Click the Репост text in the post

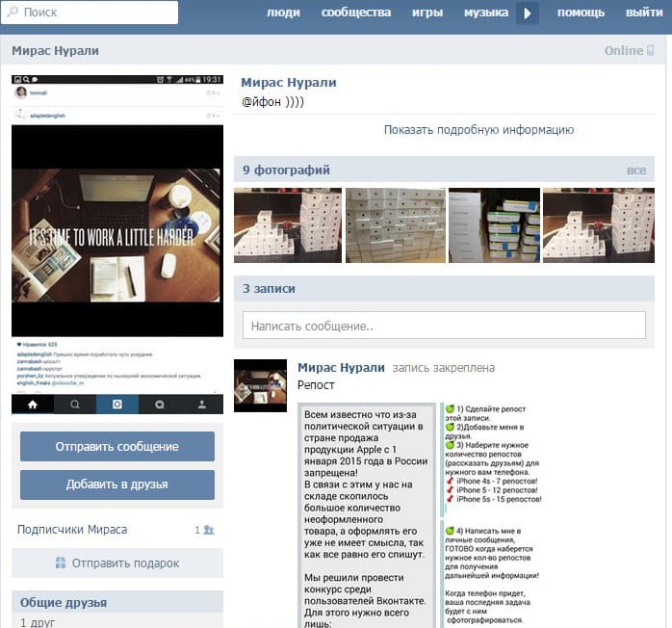pos(316,385)
